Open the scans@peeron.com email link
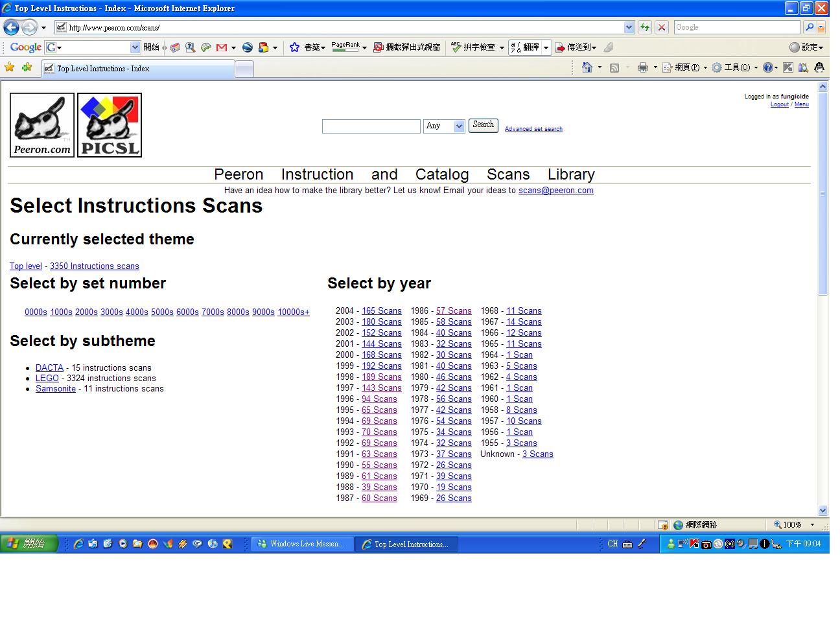The image size is (840, 630). point(556,191)
